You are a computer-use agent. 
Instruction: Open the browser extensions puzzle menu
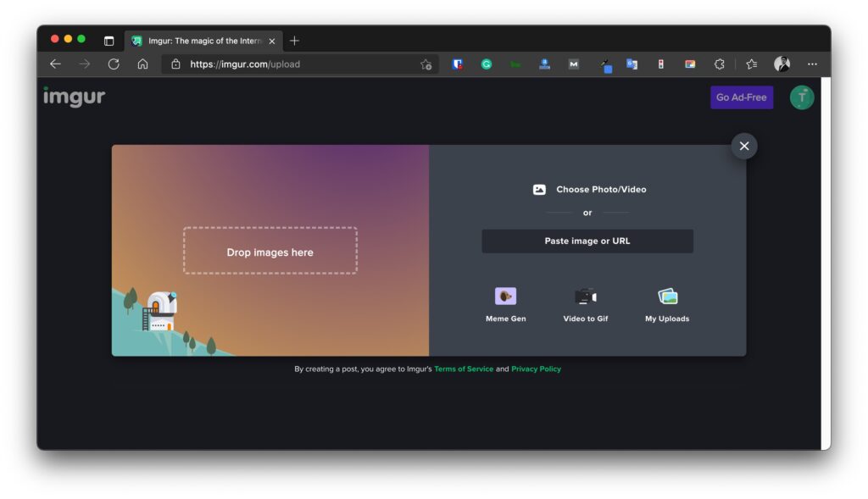click(x=719, y=64)
